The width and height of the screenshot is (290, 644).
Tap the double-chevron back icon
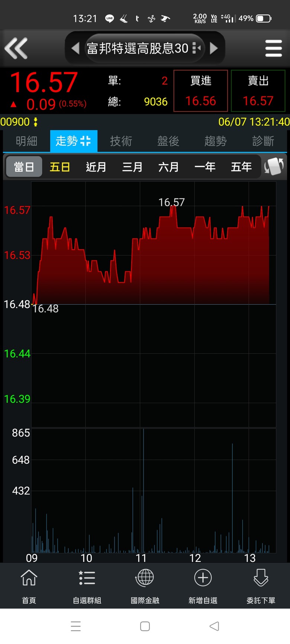[16, 48]
